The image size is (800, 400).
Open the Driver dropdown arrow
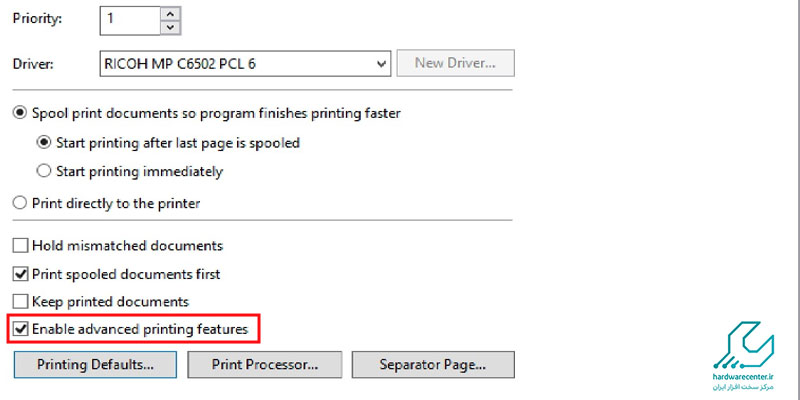(x=381, y=64)
